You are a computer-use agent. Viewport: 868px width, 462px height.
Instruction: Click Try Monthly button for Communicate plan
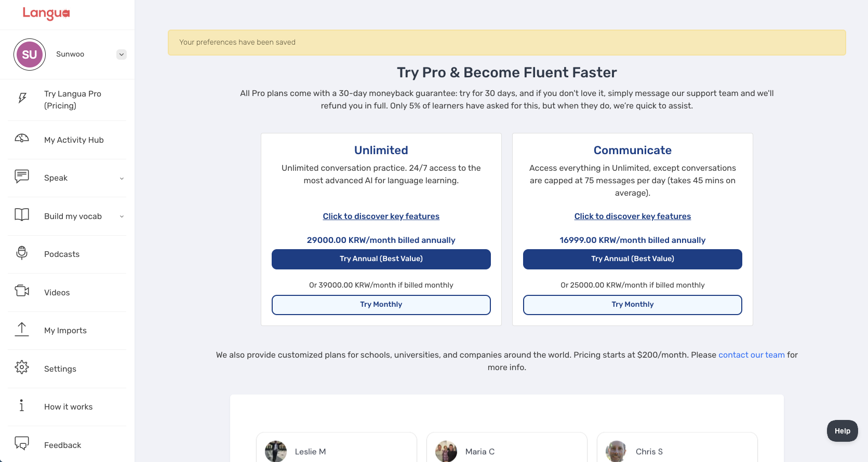pyautogui.click(x=632, y=305)
